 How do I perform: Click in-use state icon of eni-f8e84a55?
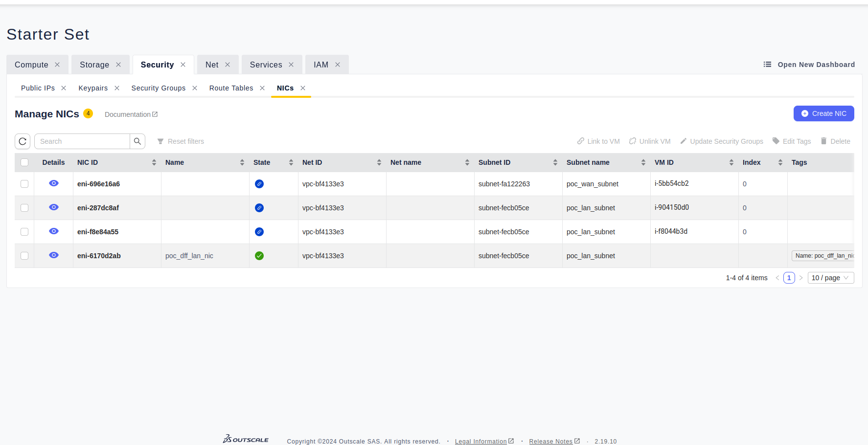pos(259,232)
